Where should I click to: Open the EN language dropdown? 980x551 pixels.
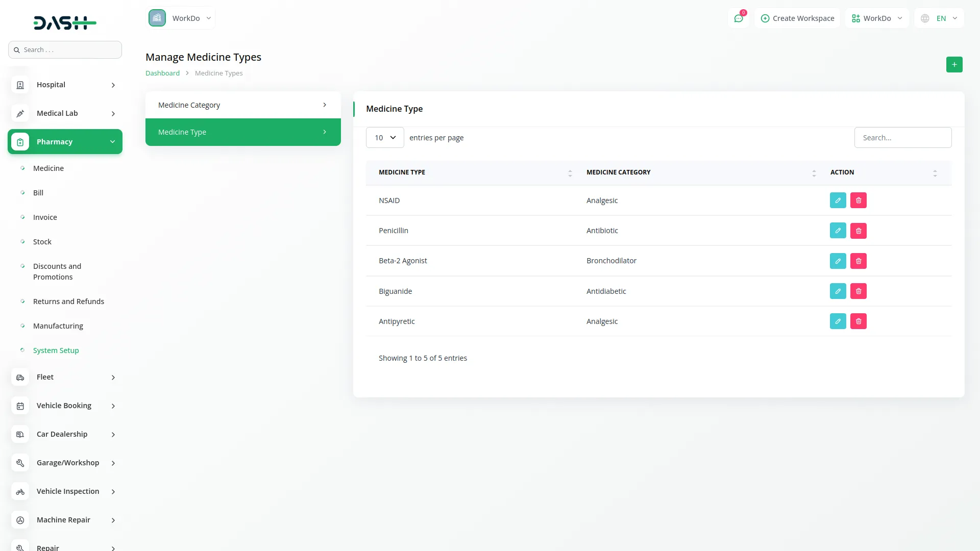(939, 18)
